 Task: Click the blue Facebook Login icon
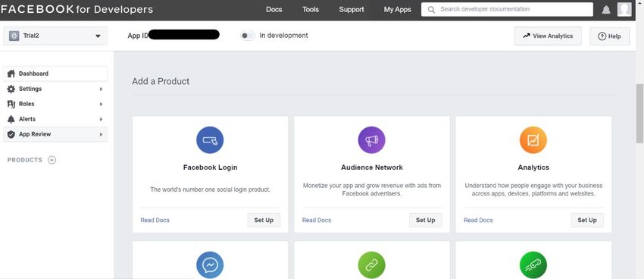210,140
